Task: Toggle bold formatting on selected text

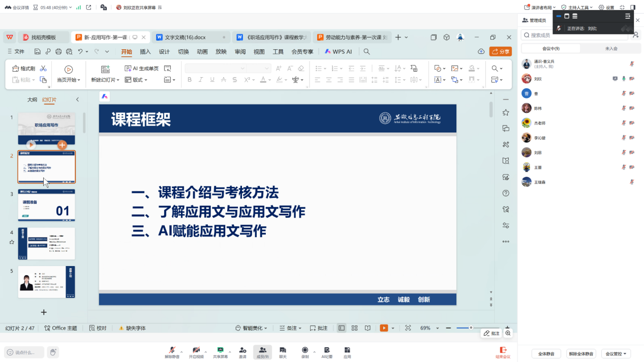Action: [x=189, y=80]
